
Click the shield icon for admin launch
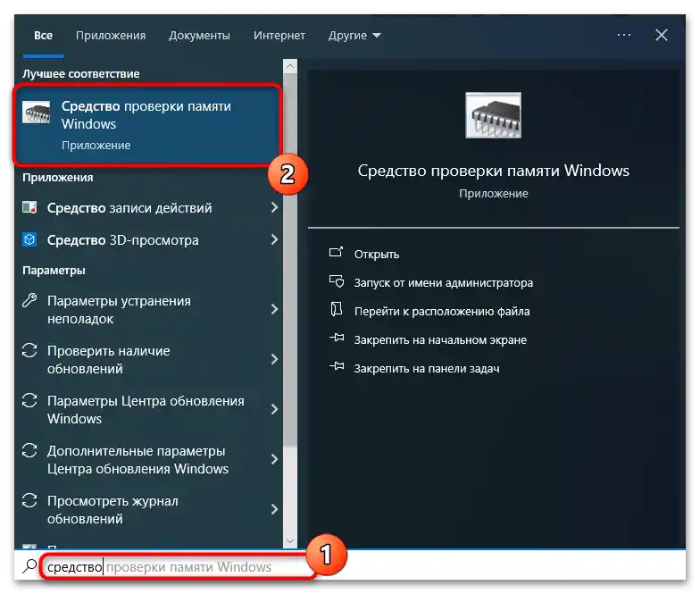point(336,281)
